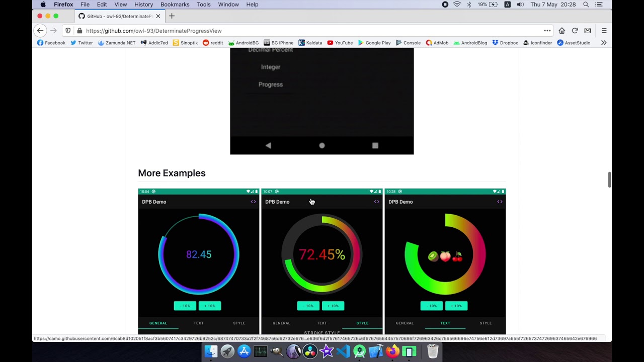This screenshot has height=362, width=644.
Task: Open Finder from the Dock
Action: click(x=211, y=351)
